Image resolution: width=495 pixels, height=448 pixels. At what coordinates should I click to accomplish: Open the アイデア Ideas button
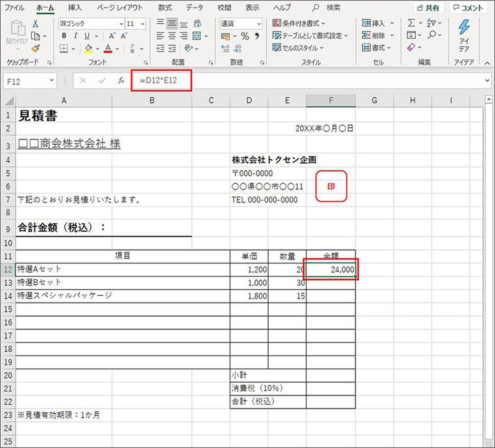(x=464, y=36)
